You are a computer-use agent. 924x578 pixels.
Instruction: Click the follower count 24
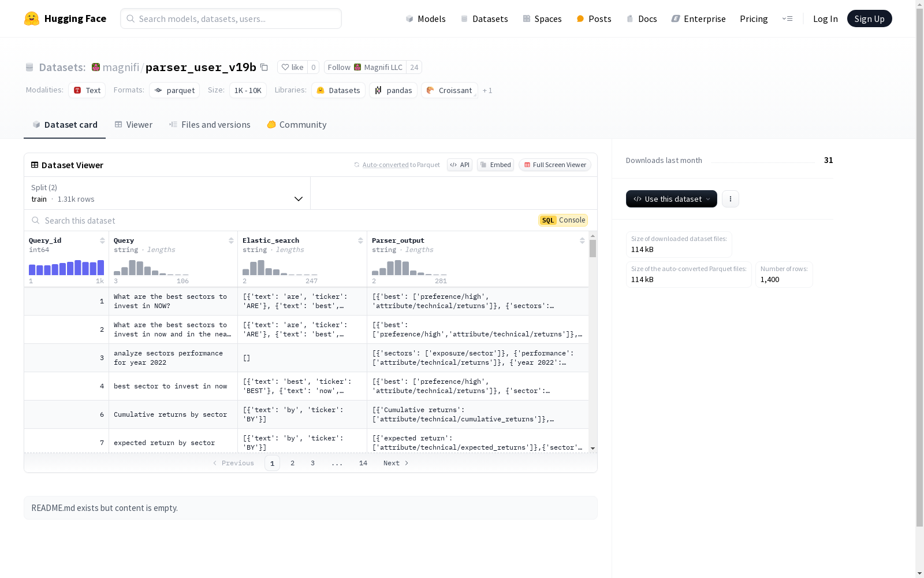pos(414,67)
